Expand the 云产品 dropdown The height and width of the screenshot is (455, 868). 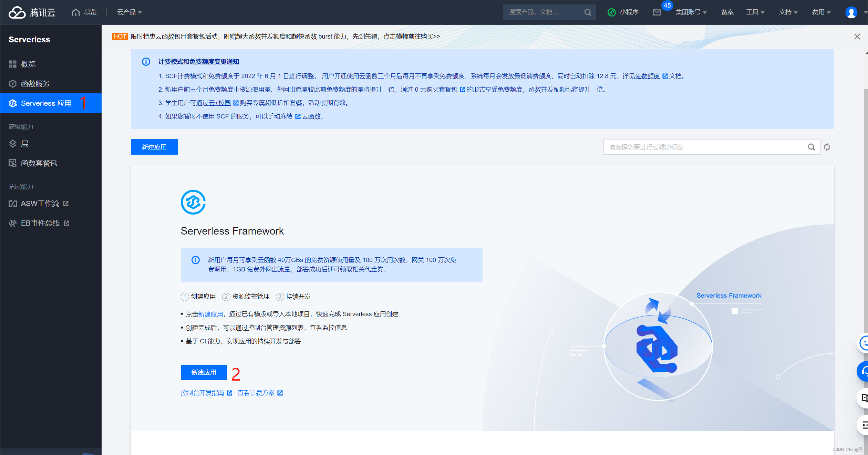point(130,12)
